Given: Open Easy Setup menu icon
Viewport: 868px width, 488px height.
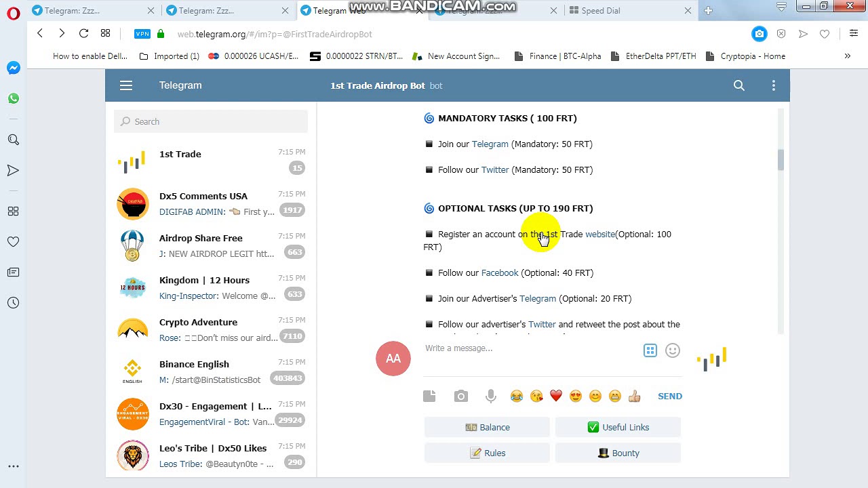Looking at the screenshot, I should [x=854, y=33].
